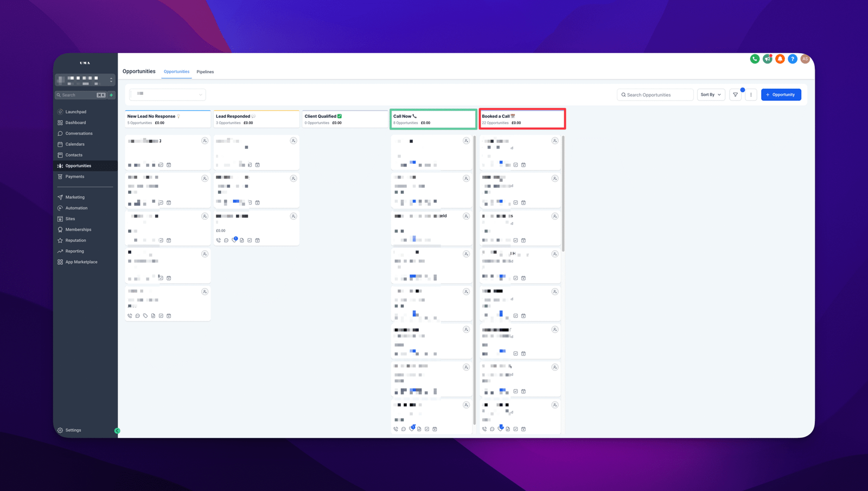
Task: Click assign-user icon on first Call Now card
Action: (x=466, y=141)
